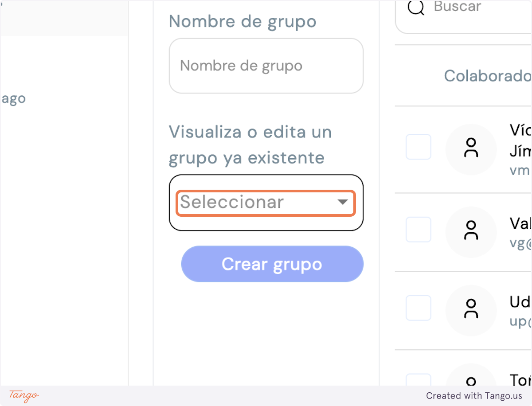
Task: Select the highlighted sidebar item at top
Action: [64, 18]
